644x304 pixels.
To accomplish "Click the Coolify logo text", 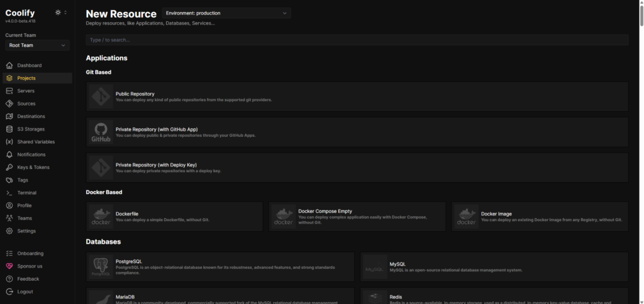I will coord(20,13).
